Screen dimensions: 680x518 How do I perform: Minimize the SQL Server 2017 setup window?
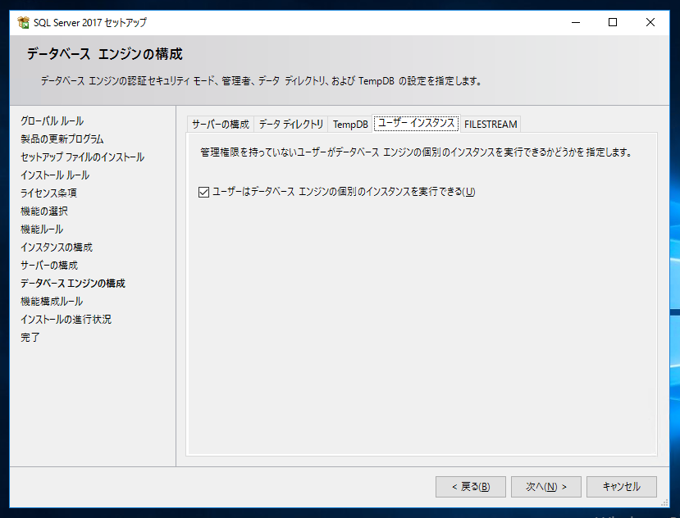coord(575,22)
